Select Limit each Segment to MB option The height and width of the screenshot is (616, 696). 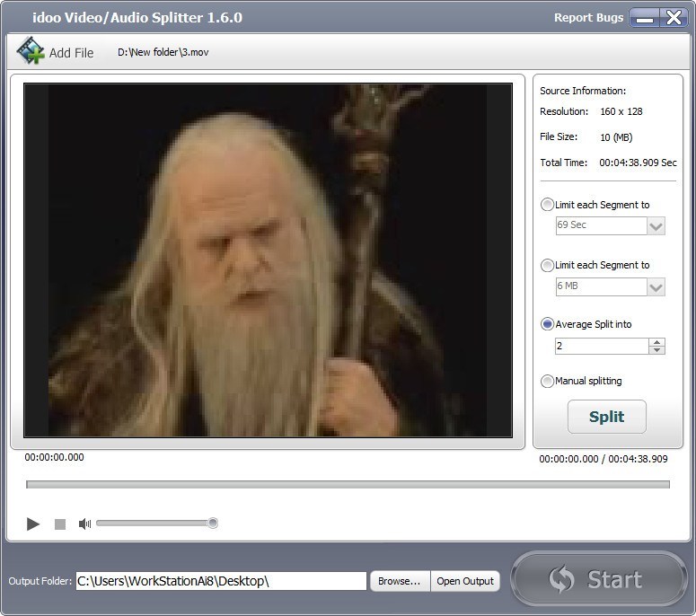(547, 265)
